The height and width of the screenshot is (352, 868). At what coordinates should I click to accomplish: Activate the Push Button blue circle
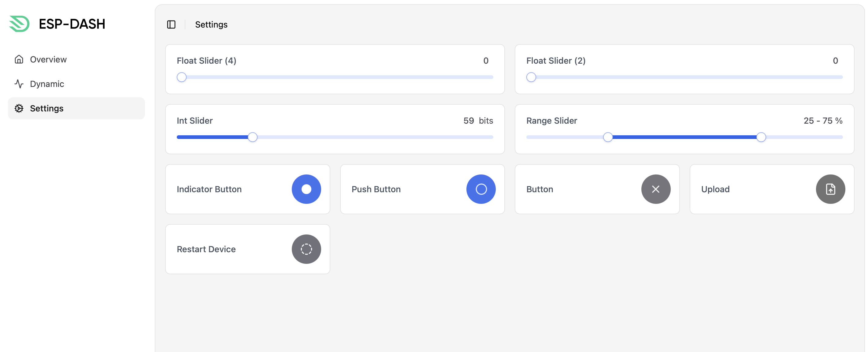coord(481,189)
